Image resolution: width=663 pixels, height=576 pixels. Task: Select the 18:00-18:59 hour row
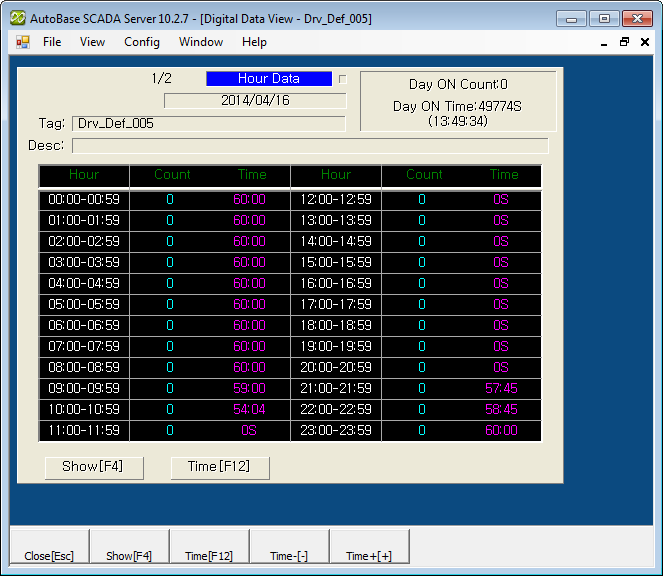pos(416,325)
